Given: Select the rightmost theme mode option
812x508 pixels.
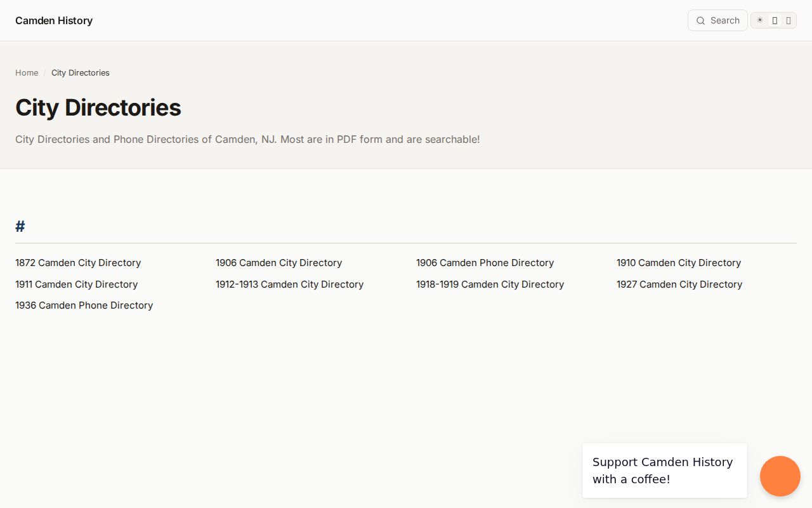Looking at the screenshot, I should pos(789,20).
